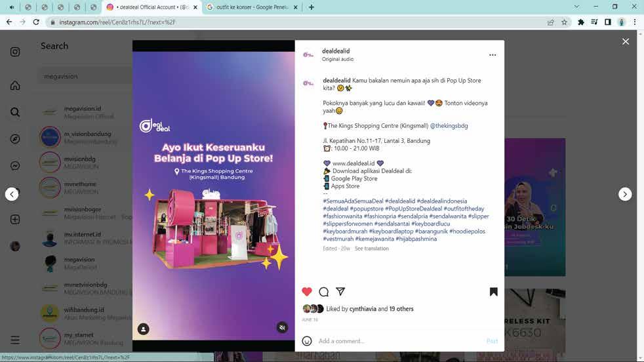Viewport: 644px width, 362px height.
Task: Select the muted audio first browser tab
Action: [12, 7]
